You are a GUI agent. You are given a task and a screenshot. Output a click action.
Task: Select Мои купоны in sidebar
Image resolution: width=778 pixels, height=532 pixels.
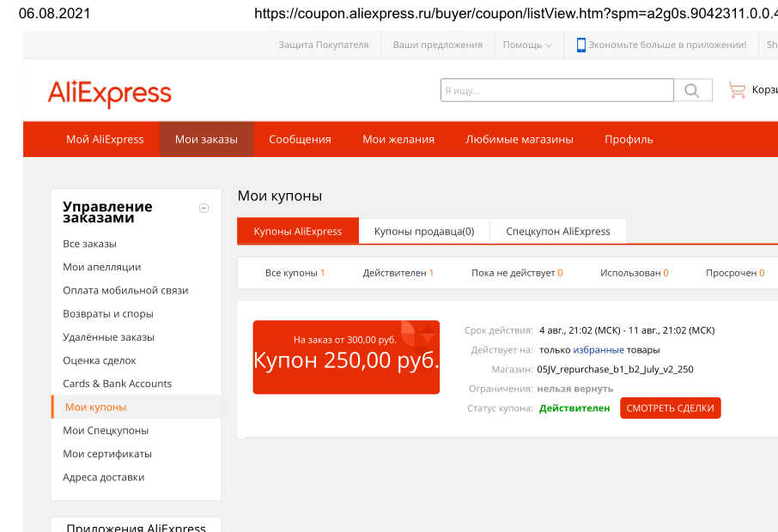(x=136, y=407)
